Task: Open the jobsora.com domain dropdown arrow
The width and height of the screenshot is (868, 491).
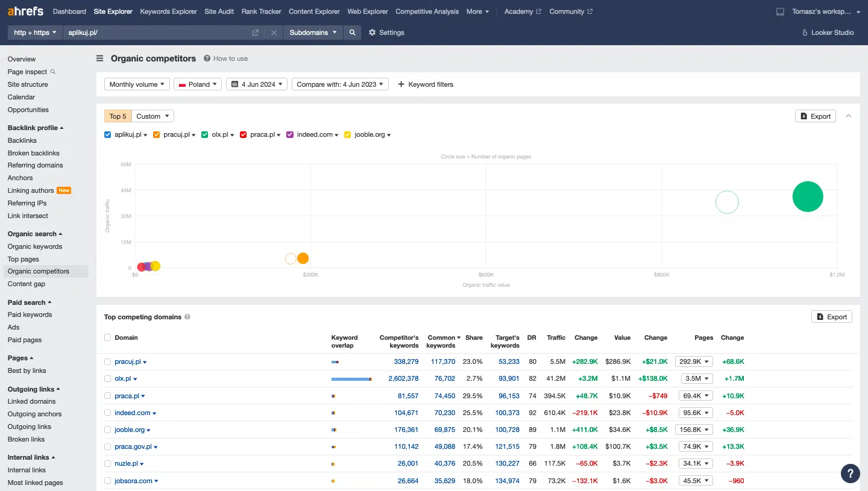Action: [x=157, y=481]
